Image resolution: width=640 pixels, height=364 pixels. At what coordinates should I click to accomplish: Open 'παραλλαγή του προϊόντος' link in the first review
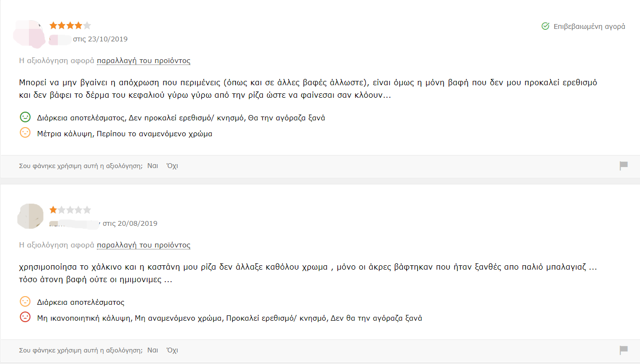tap(144, 61)
